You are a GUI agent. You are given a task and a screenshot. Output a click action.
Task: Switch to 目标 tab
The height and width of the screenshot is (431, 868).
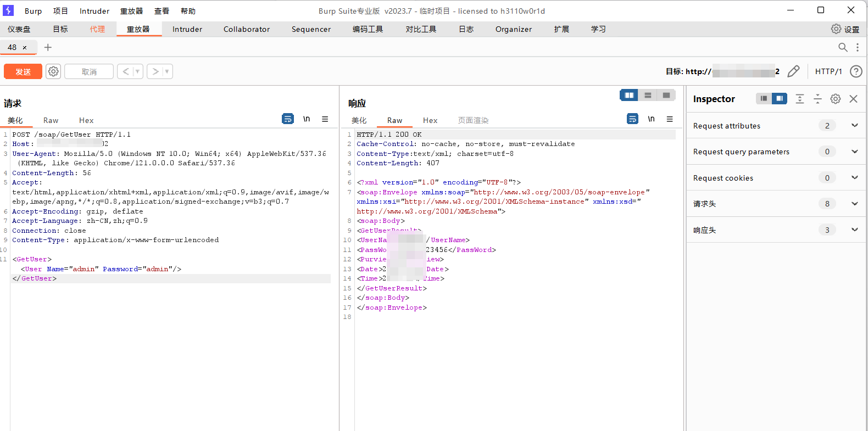60,29
